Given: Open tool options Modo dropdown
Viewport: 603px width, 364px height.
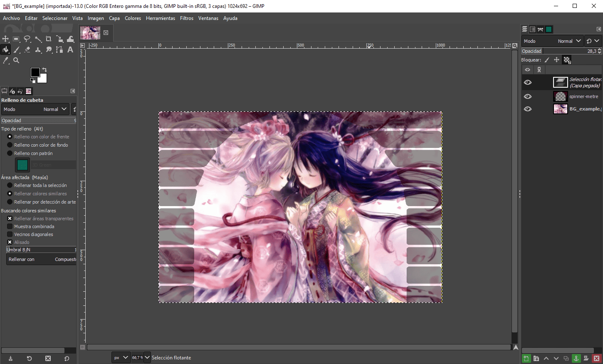Looking at the screenshot, I should coord(35,109).
